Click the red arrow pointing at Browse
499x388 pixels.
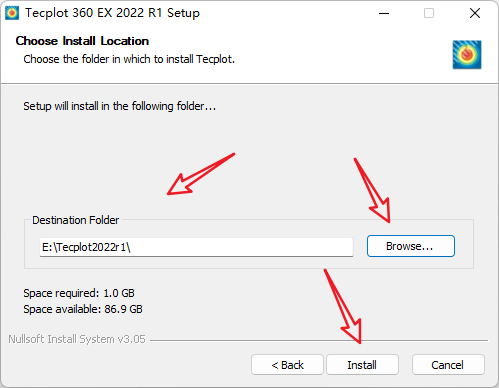coord(373,190)
